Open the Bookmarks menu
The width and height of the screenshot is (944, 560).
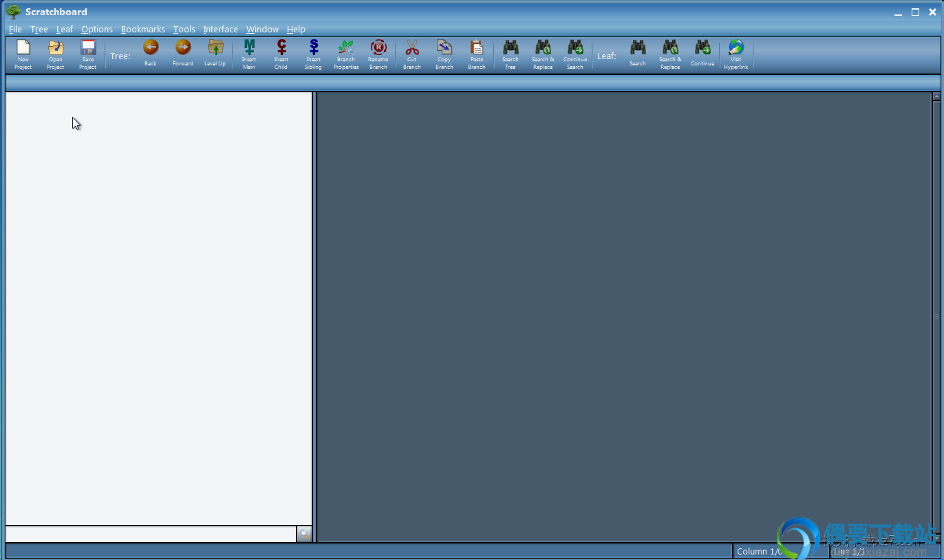(x=143, y=30)
